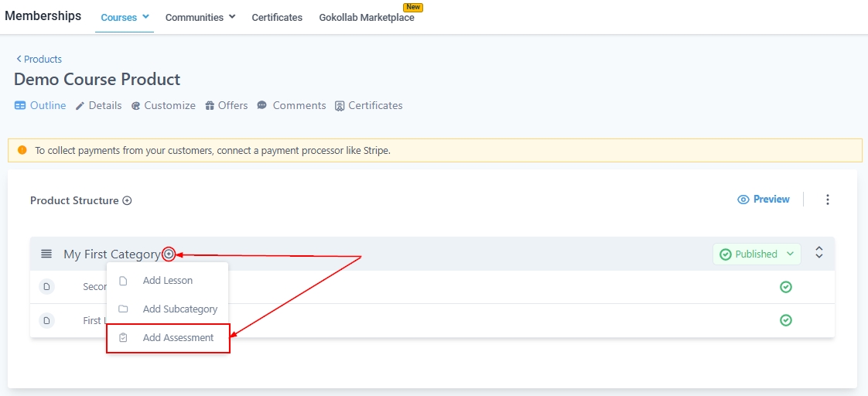Viewport: 868px width, 396px height.
Task: Go back via the Products link
Action: (39, 60)
